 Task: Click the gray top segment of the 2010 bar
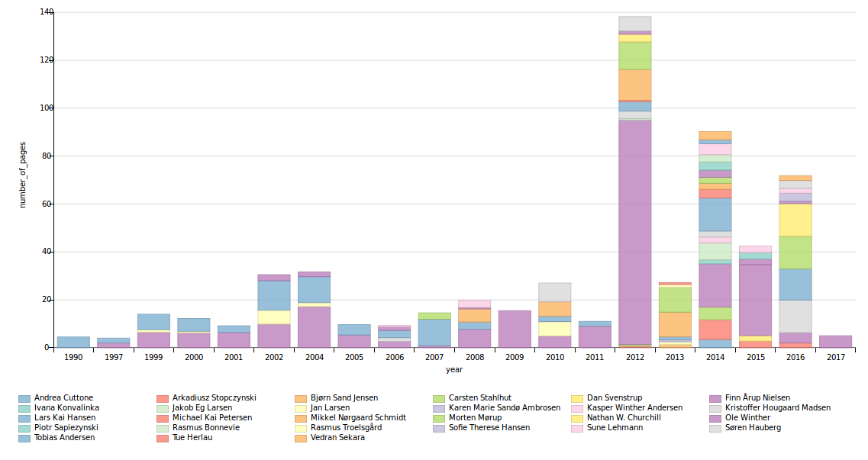pyautogui.click(x=555, y=292)
